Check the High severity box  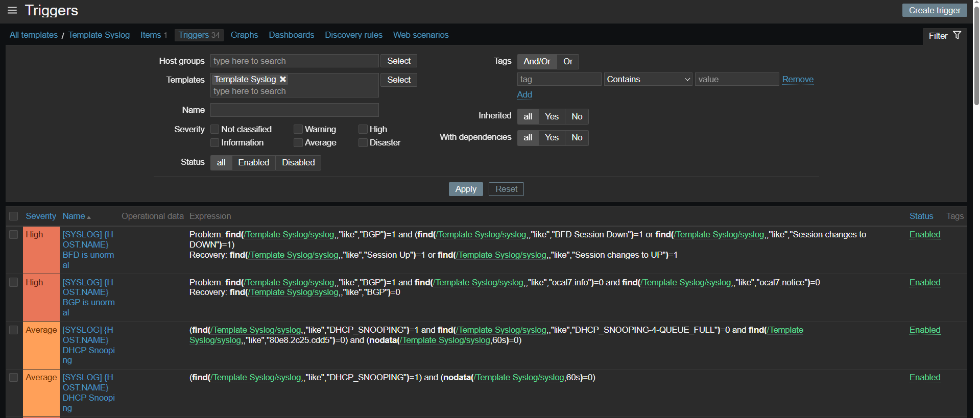click(363, 129)
